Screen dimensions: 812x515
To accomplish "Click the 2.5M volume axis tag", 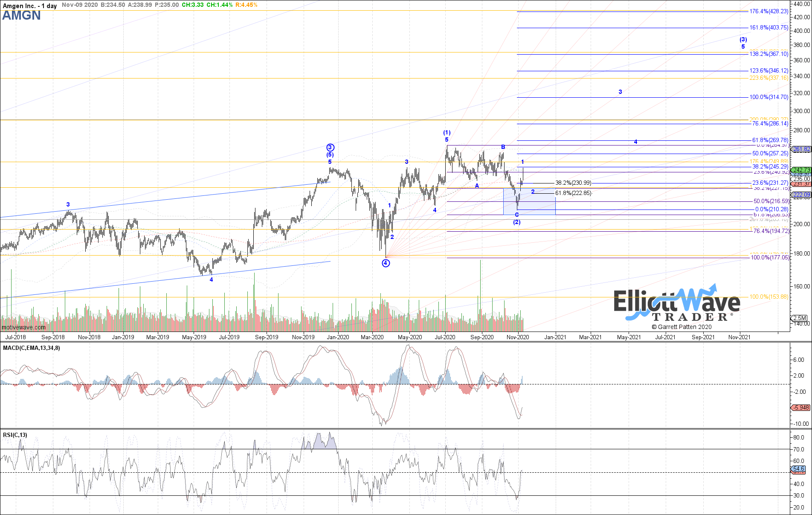I will point(799,318).
